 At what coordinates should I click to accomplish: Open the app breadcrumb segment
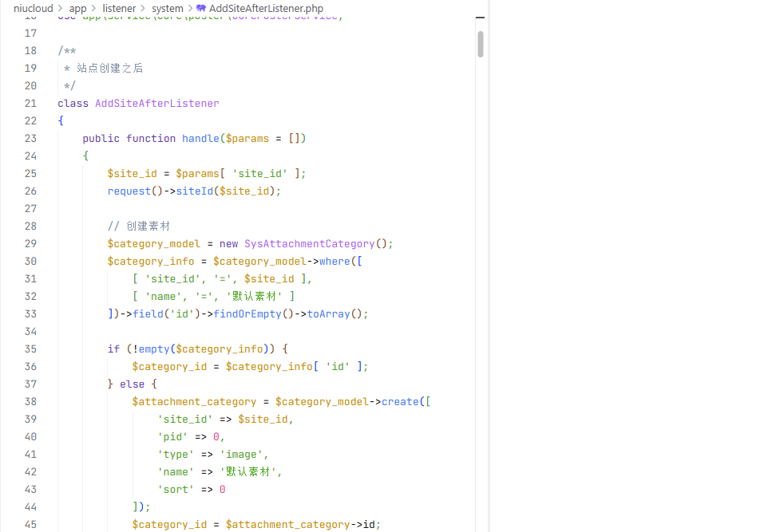(77, 8)
